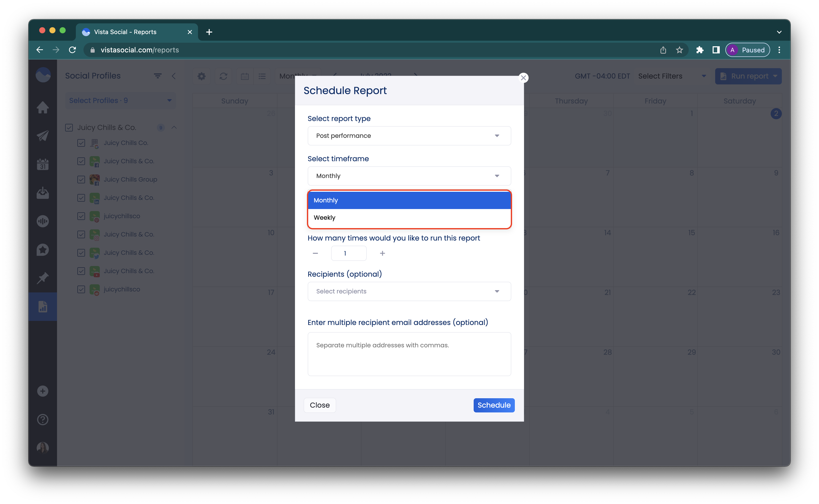This screenshot has height=504, width=819.
Task: Open the settings gear in reports toolbar
Action: pyautogui.click(x=202, y=76)
